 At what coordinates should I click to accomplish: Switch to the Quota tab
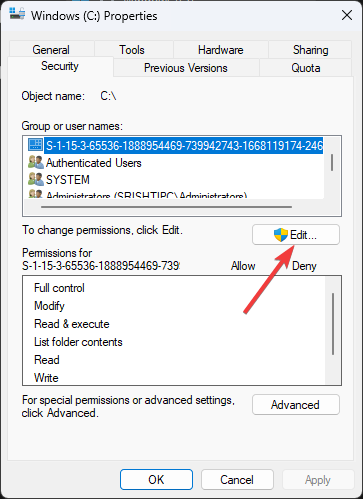pos(306,68)
